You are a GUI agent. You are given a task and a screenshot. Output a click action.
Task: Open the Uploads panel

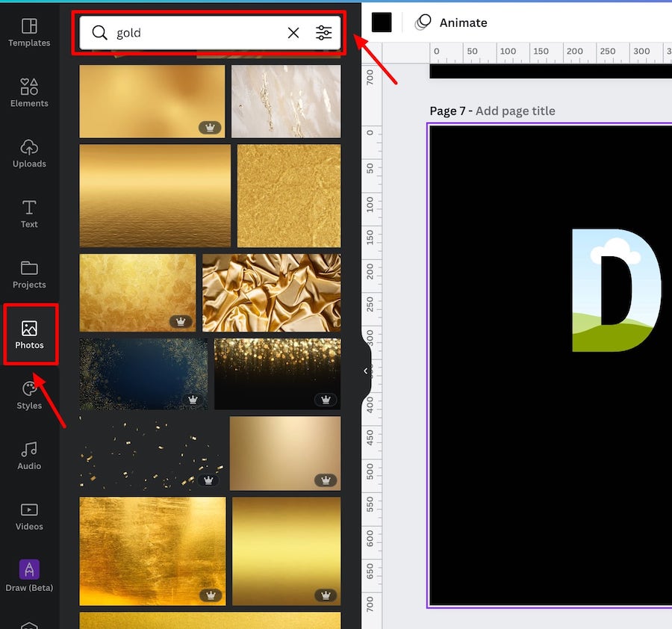[x=29, y=153]
